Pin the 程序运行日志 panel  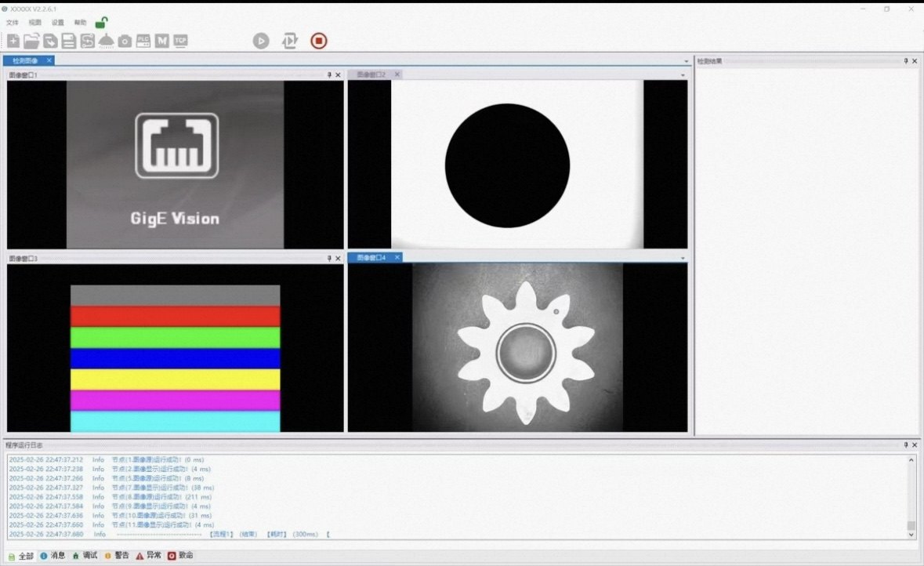tap(906, 445)
